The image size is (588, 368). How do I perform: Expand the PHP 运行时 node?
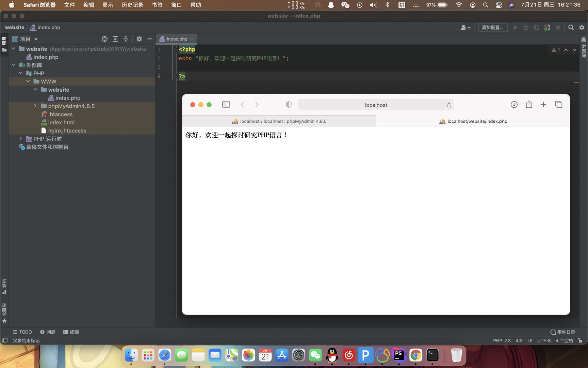pyautogui.click(x=21, y=138)
